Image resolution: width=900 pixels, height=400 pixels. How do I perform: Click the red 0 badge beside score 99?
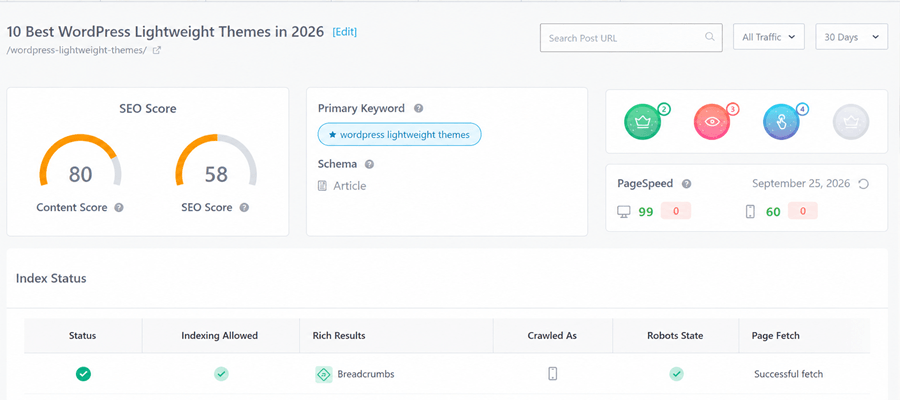click(676, 211)
